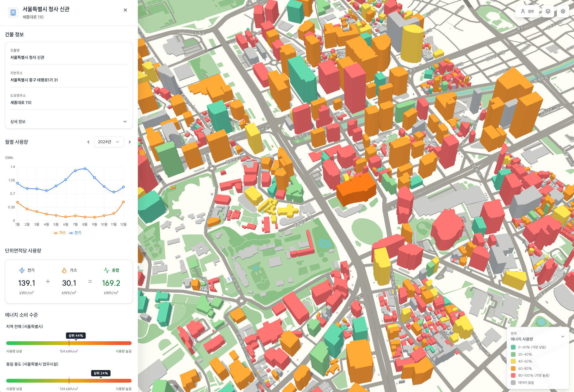Click the 일반 mode button
The image size is (574, 392).
527,11
